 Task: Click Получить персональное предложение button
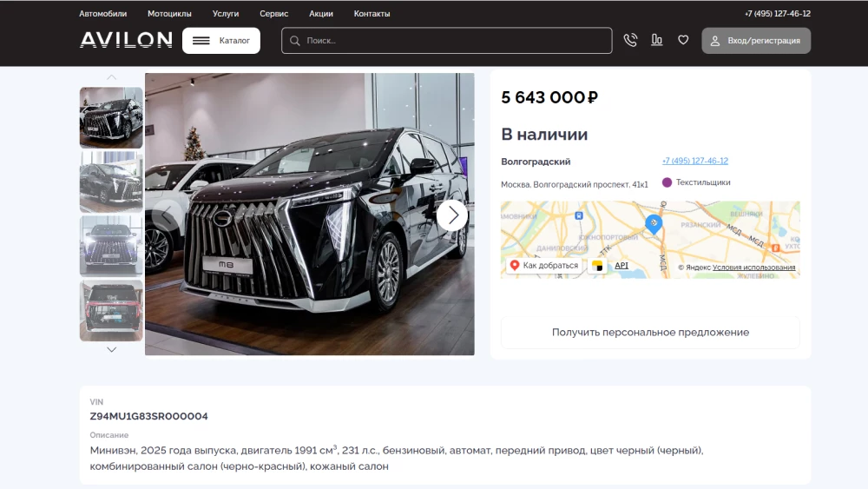(x=650, y=333)
